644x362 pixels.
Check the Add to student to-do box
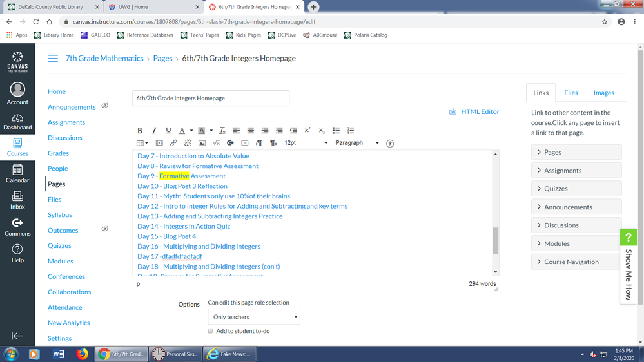210,331
